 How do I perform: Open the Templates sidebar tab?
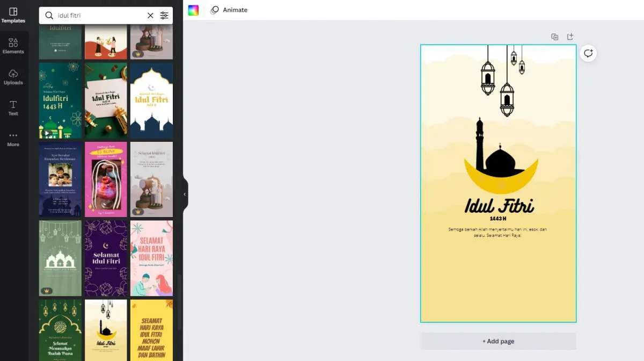coord(13,15)
